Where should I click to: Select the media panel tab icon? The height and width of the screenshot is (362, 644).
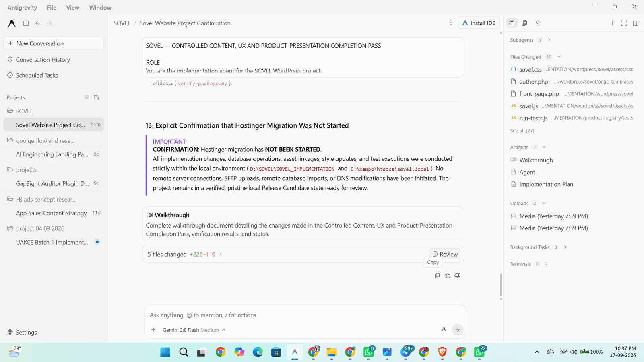(x=537, y=23)
